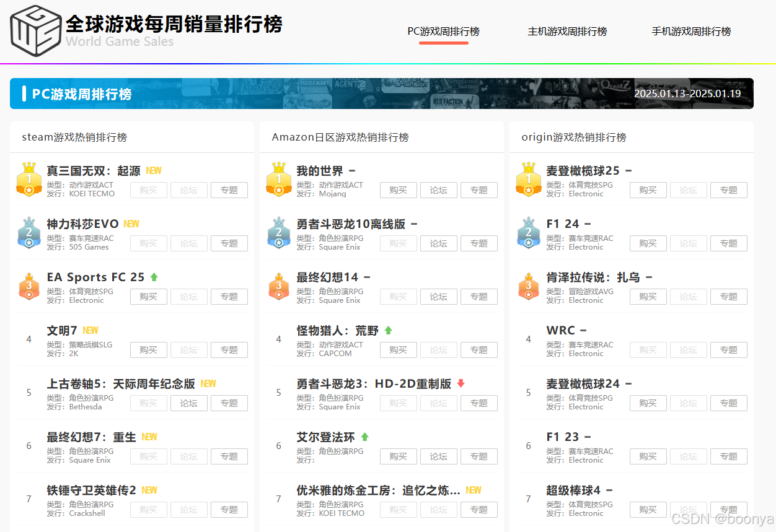Open the 文明7 game title
The width and height of the screenshot is (776, 532).
62,331
